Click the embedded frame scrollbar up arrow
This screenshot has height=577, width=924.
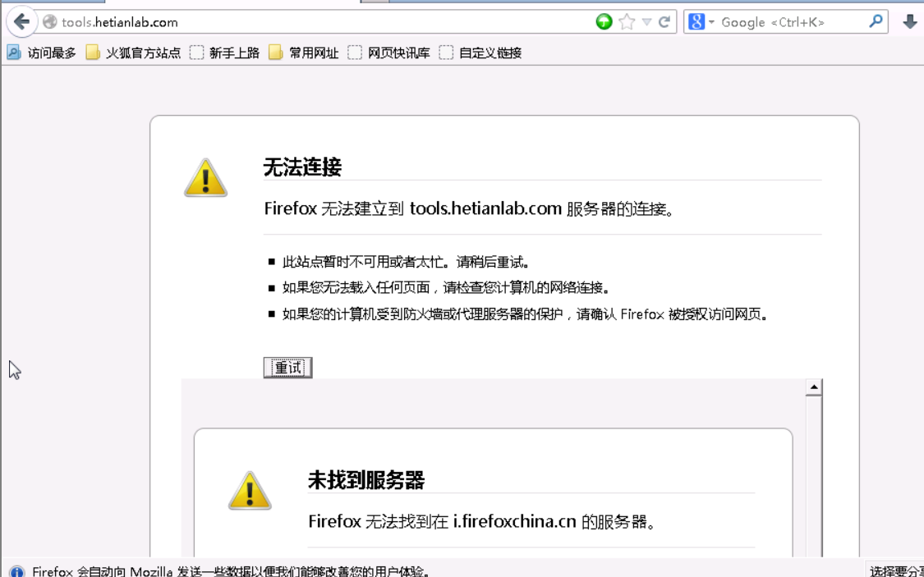coord(814,387)
